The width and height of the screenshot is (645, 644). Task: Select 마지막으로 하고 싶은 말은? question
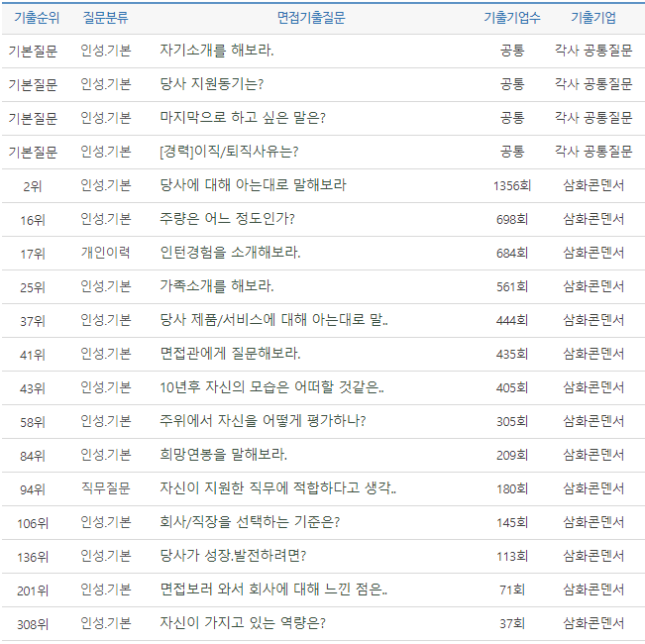(x=242, y=118)
